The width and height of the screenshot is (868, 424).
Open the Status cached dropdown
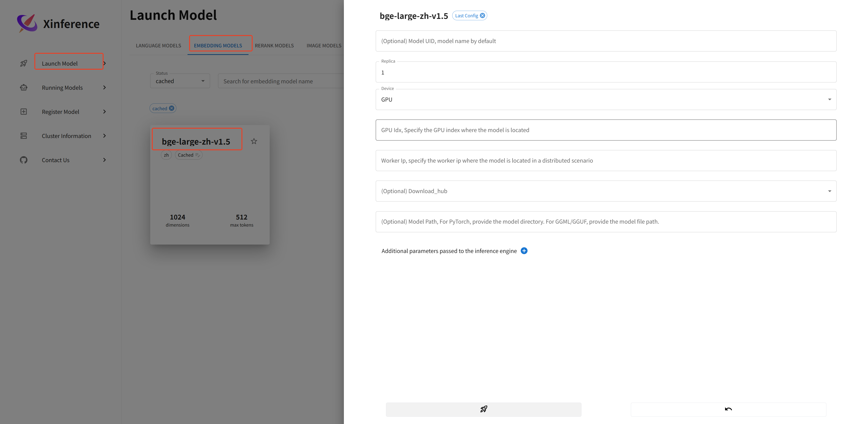180,81
